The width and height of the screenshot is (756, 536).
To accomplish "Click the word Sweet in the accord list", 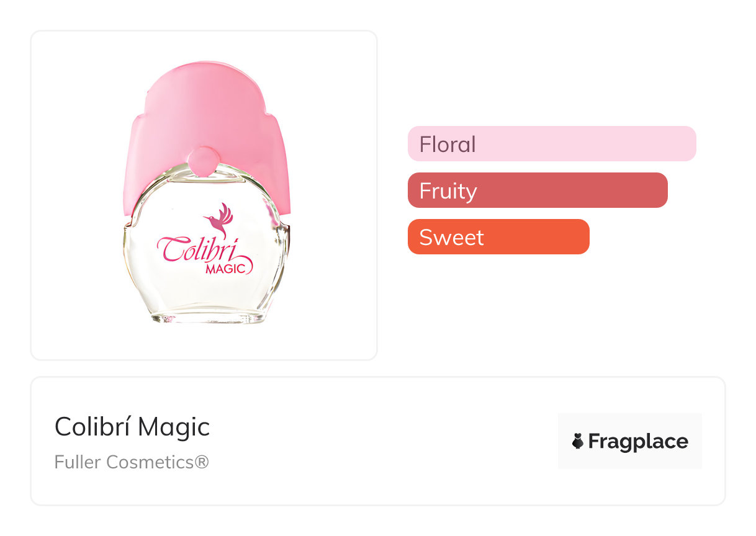I will tap(451, 238).
